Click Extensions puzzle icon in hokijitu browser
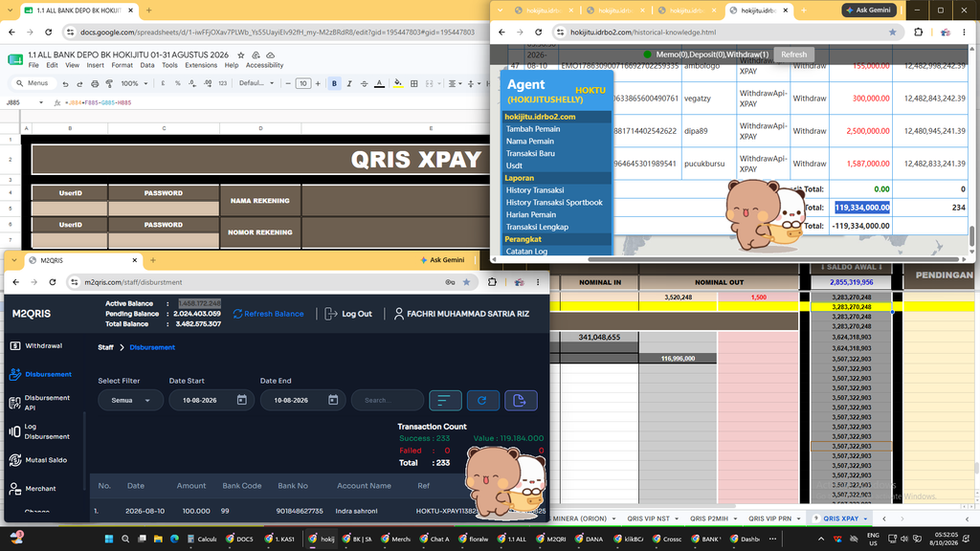 tap(918, 32)
